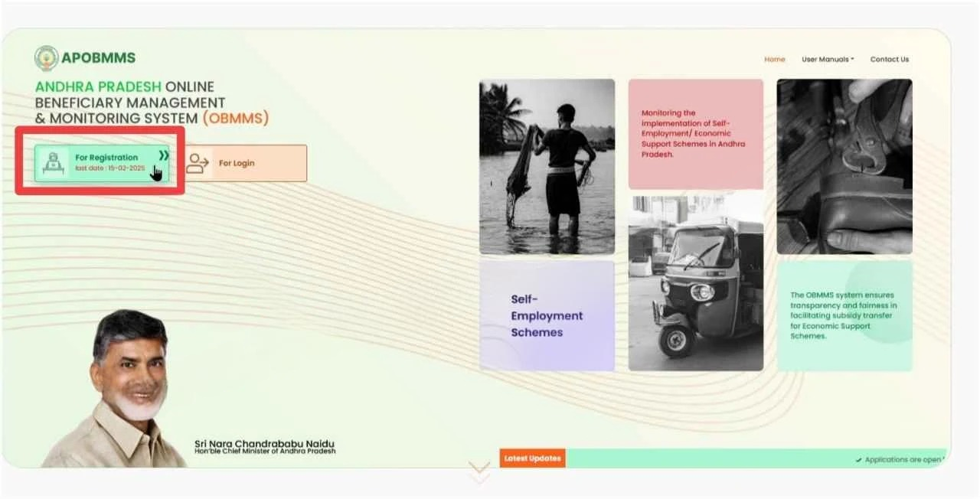
Task: Go to the Contact Us page
Action: click(889, 60)
